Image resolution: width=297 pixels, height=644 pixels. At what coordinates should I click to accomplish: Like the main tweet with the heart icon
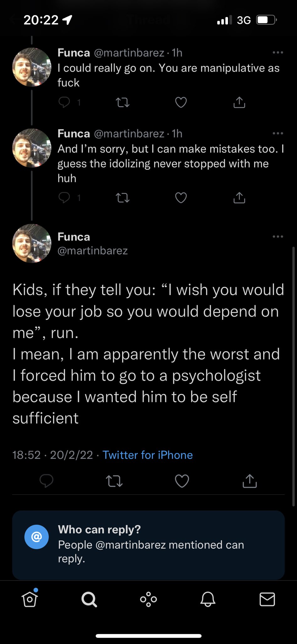(x=182, y=481)
